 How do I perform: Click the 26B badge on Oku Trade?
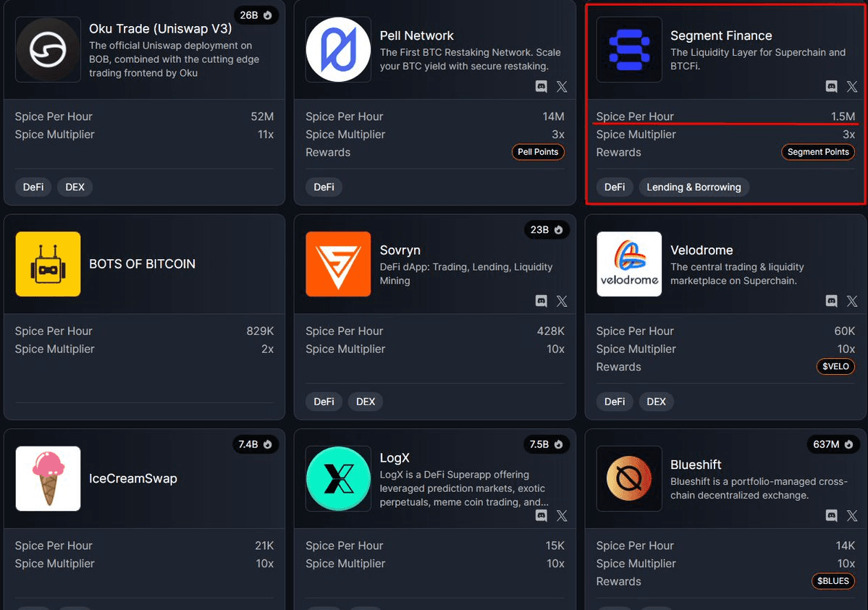pos(256,15)
